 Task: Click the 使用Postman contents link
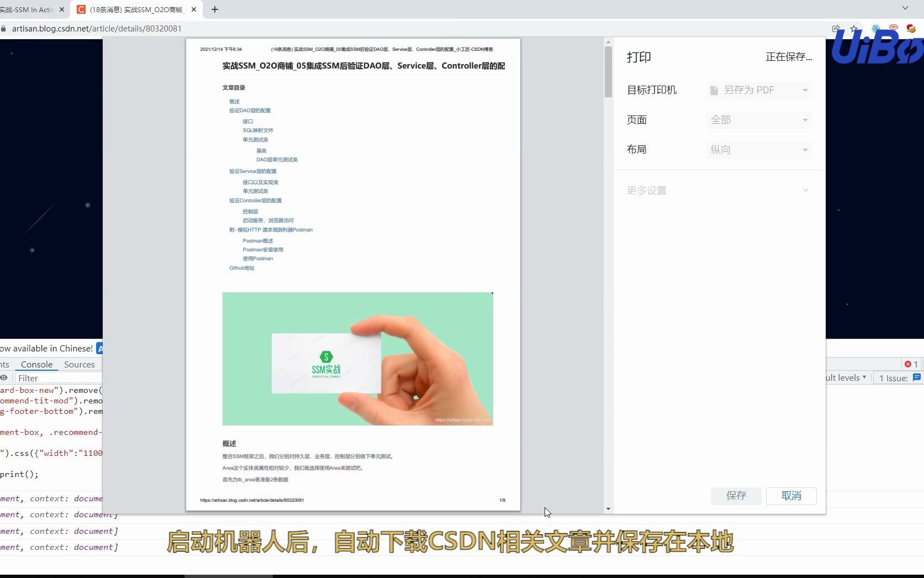(258, 259)
